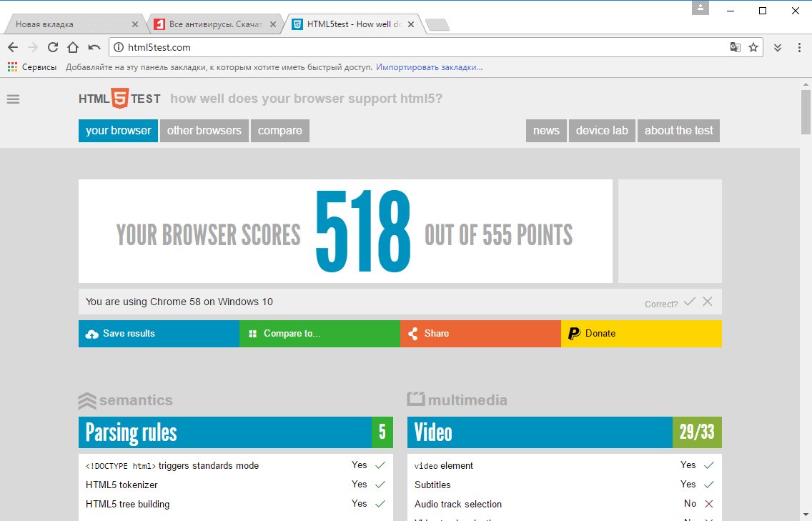Reject browser detection with the X icon
The height and width of the screenshot is (521, 812).
(708, 302)
